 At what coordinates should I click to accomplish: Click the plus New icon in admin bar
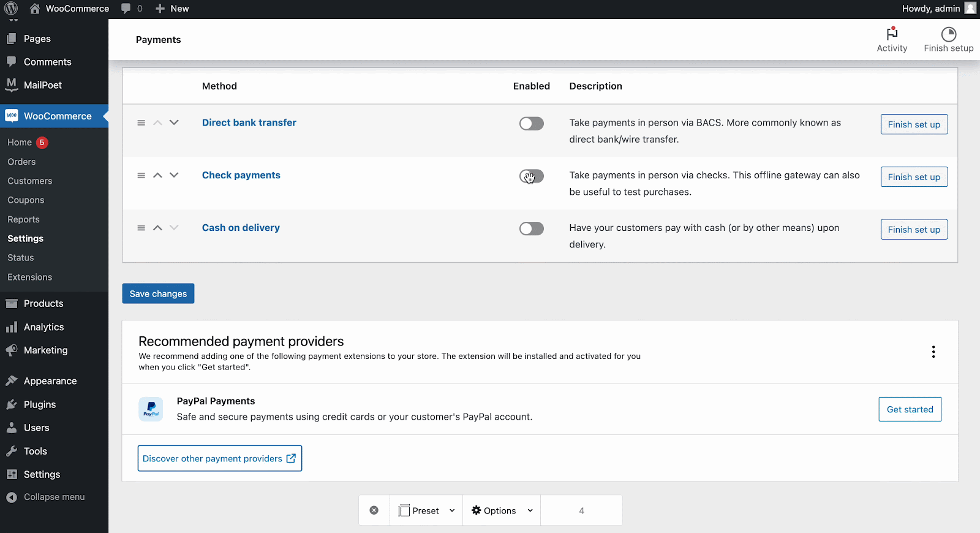(x=160, y=9)
